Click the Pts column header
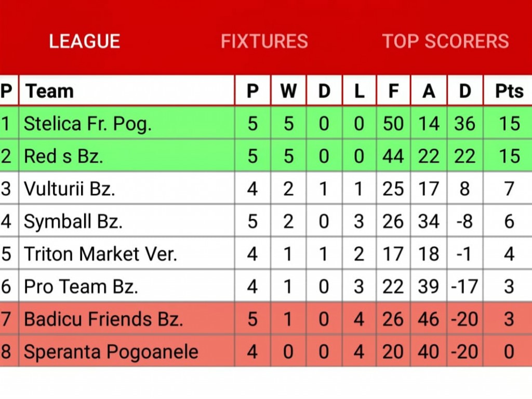 point(509,91)
